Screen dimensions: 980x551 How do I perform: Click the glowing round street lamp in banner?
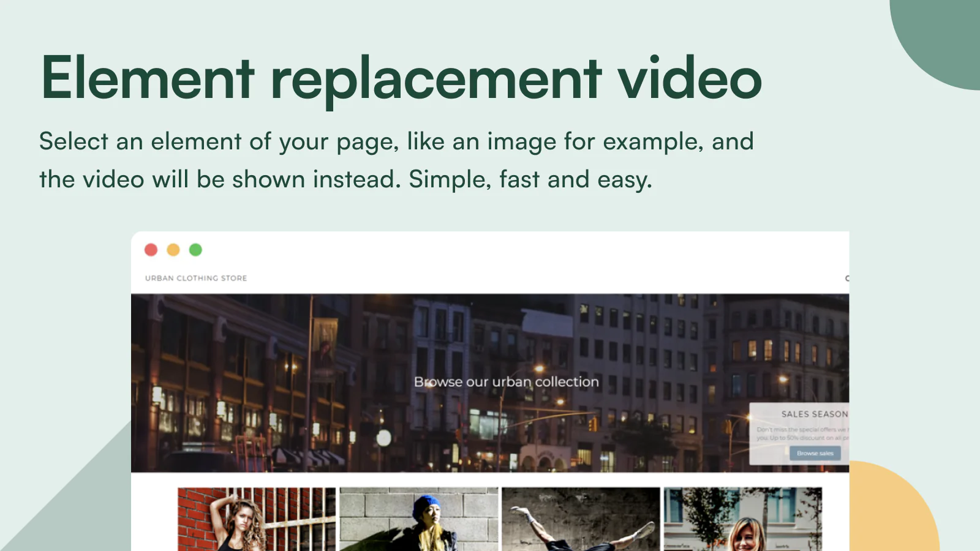click(384, 438)
